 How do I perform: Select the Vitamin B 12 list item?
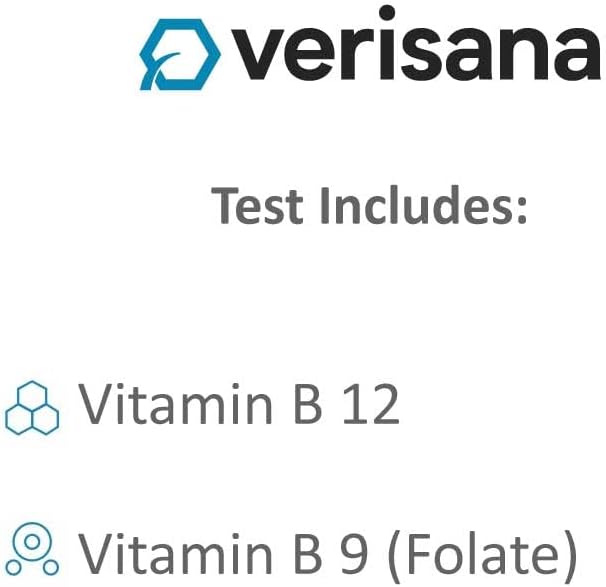[x=239, y=406]
